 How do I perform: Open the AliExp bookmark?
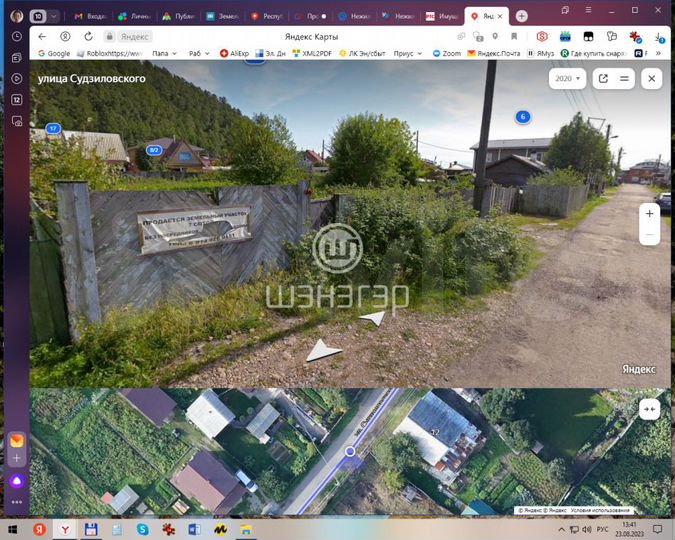pyautogui.click(x=235, y=53)
